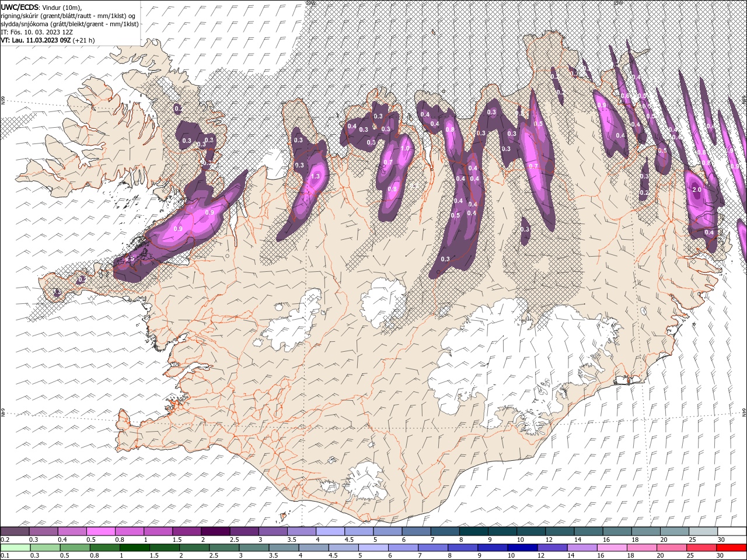
Task: Pick the darkest purple swatch in upper legend
Action: point(214,531)
